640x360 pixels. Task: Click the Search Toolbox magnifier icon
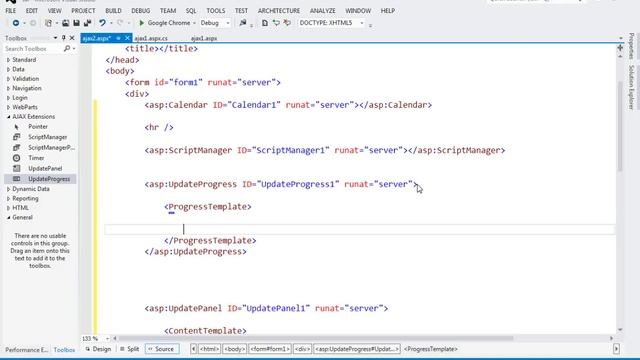pos(67,49)
